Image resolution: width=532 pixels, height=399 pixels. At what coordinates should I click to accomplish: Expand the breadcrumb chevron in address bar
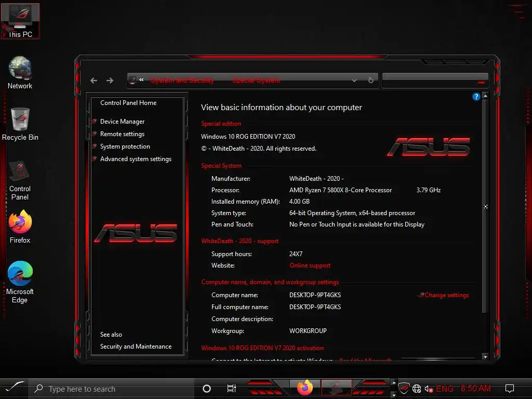tap(141, 79)
